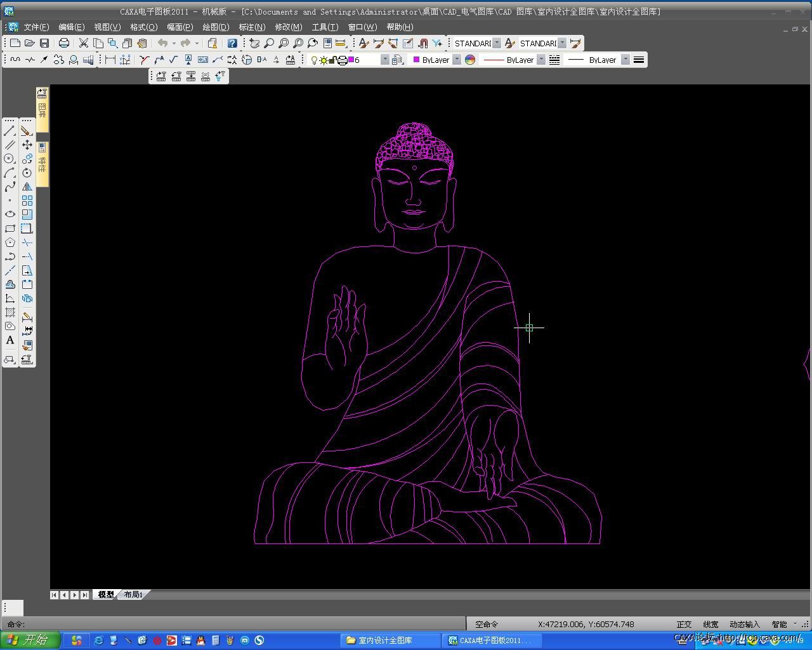Toggle 线宽 lineweight display in status bar
This screenshot has width=812, height=650.
(x=710, y=625)
